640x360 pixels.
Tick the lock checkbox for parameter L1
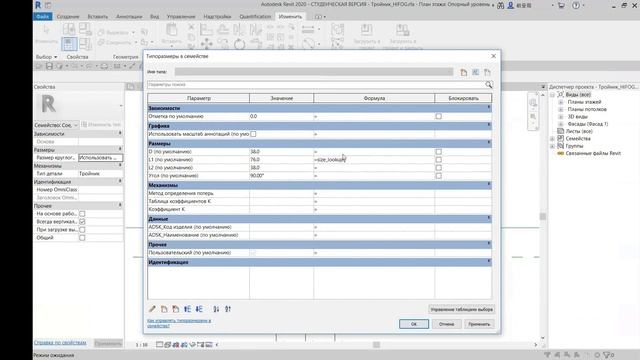tap(438, 160)
